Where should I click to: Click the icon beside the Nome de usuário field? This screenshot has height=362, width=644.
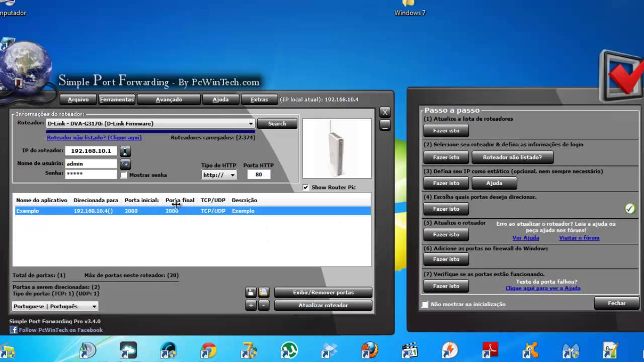(x=125, y=164)
